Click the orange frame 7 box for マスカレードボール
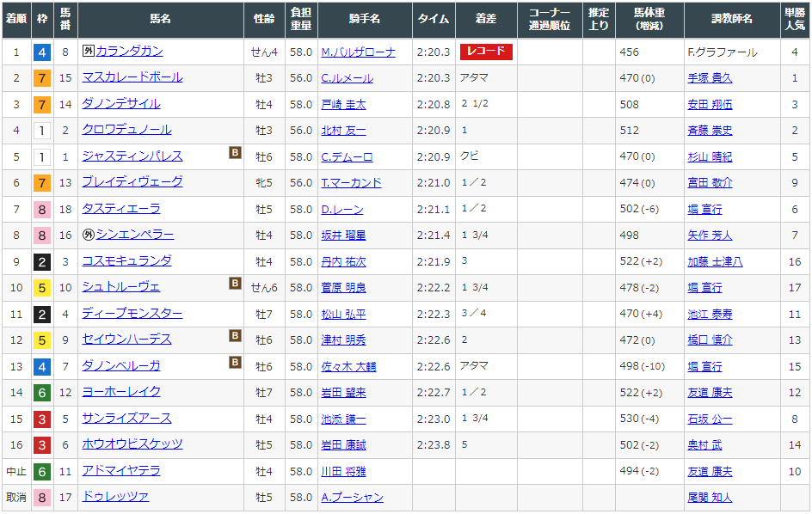This screenshot has width=812, height=514. coord(41,78)
